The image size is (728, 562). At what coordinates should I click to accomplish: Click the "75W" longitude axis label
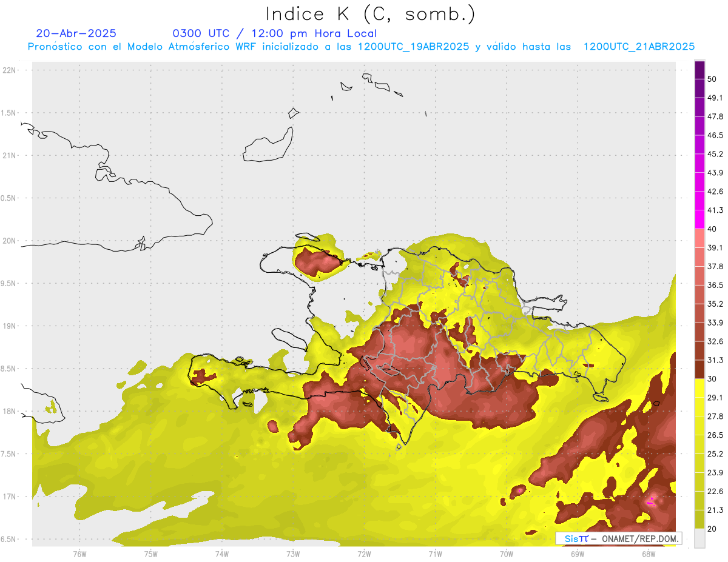pos(151,554)
